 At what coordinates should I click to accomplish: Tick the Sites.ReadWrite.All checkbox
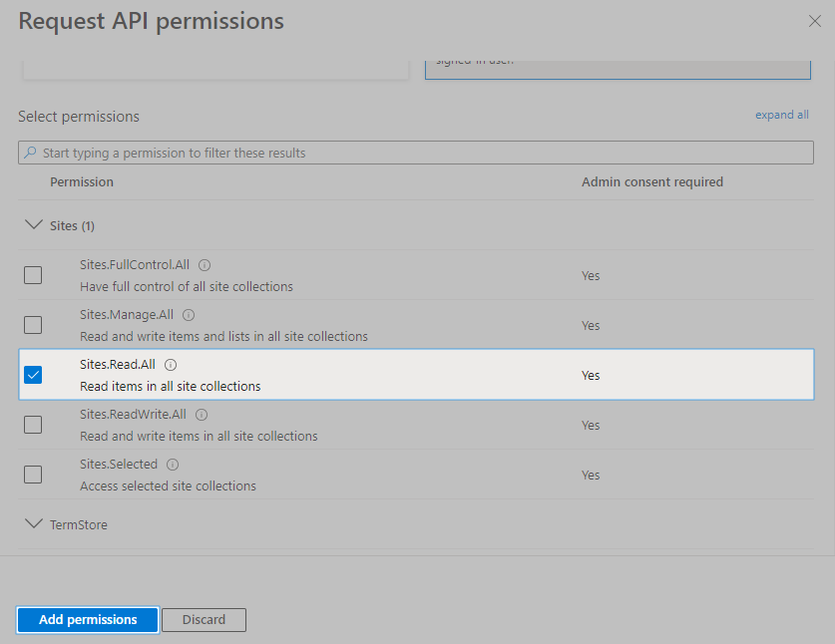33,425
